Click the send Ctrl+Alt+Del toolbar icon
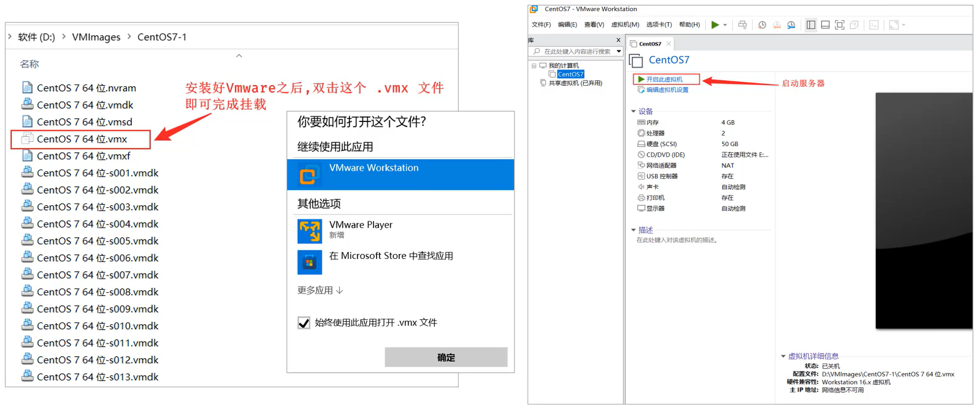This screenshot has width=980, height=410. (x=742, y=25)
